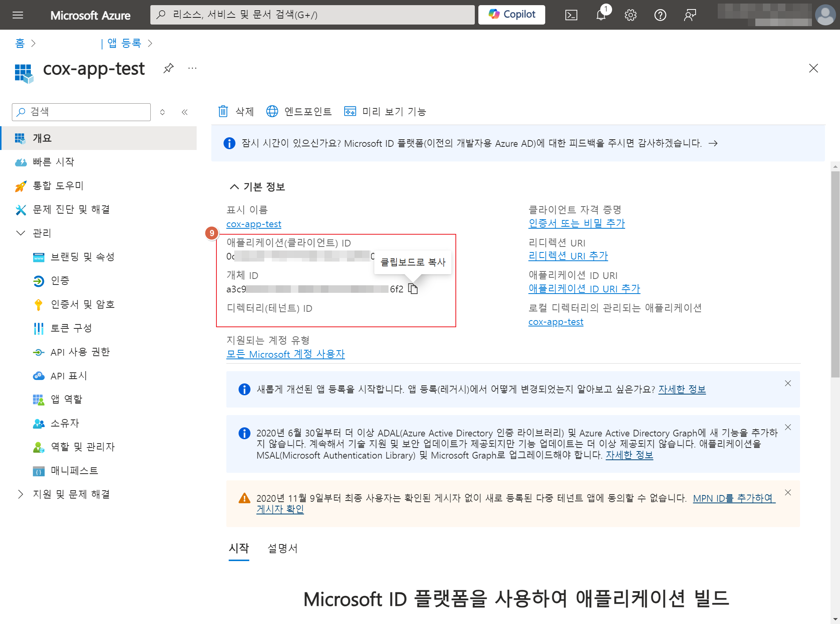Delete the app registration (삭제)
Screen dimensions: 840x624
pyautogui.click(x=236, y=112)
